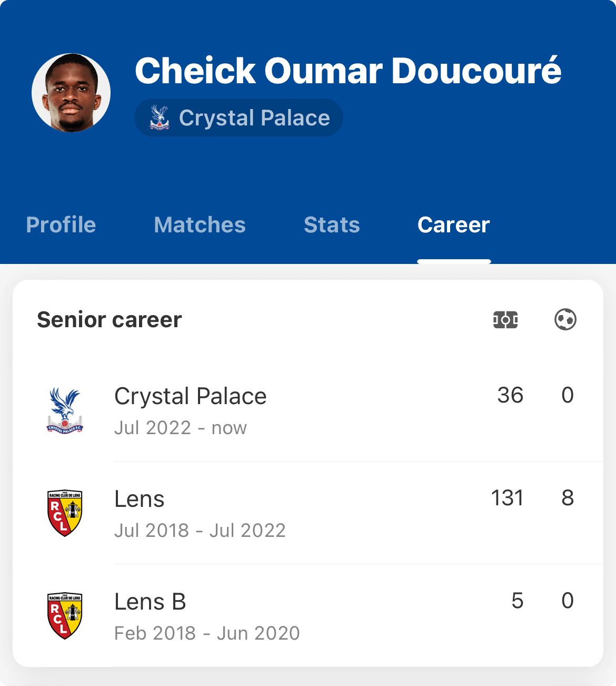Viewport: 616px width, 686px height.
Task: Click the Senior career section heading
Action: coord(110,320)
